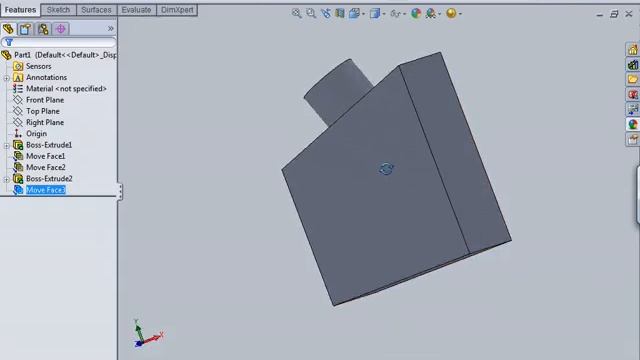Click the FeatureManager panel splitter handle

pyautogui.click(x=120, y=191)
